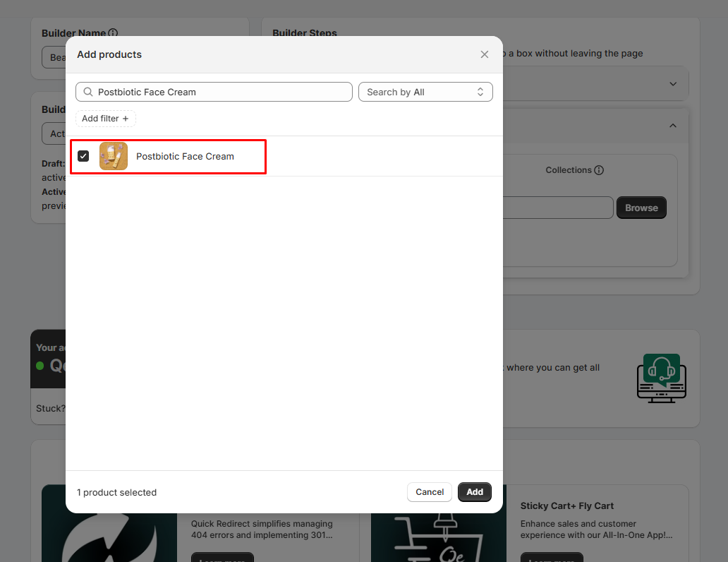Click the Browse button for collections

(x=641, y=208)
